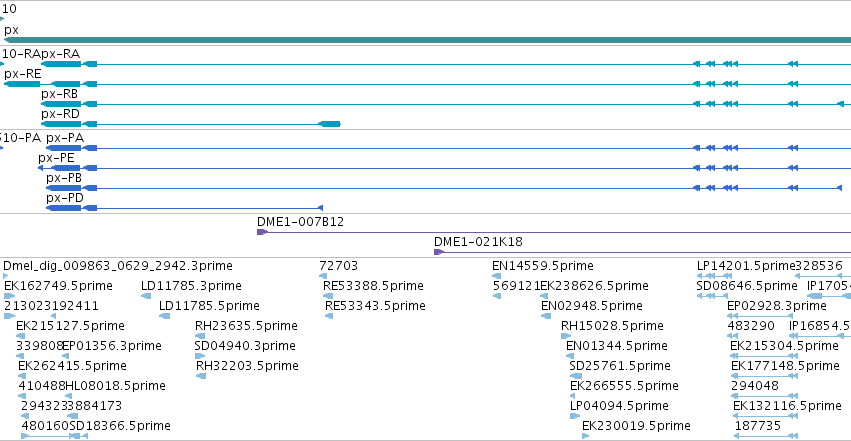Select the 187735 EST label
851x441 pixels.
point(758,426)
